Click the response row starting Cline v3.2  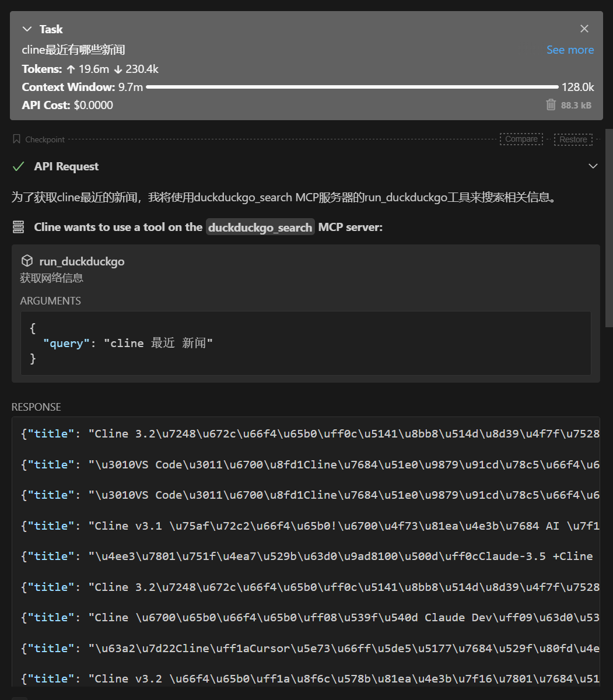pyautogui.click(x=310, y=678)
